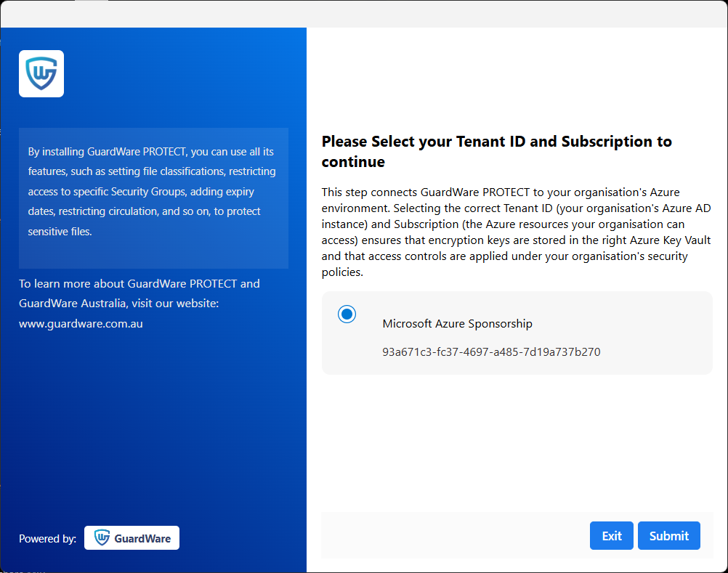The height and width of the screenshot is (573, 728).
Task: Click the window title bar
Action: coord(363,11)
